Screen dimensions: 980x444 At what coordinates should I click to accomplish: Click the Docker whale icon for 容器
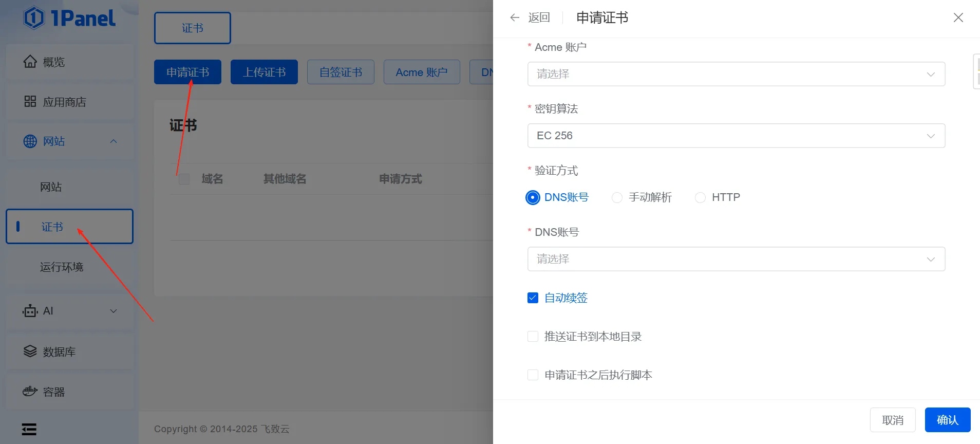30,392
